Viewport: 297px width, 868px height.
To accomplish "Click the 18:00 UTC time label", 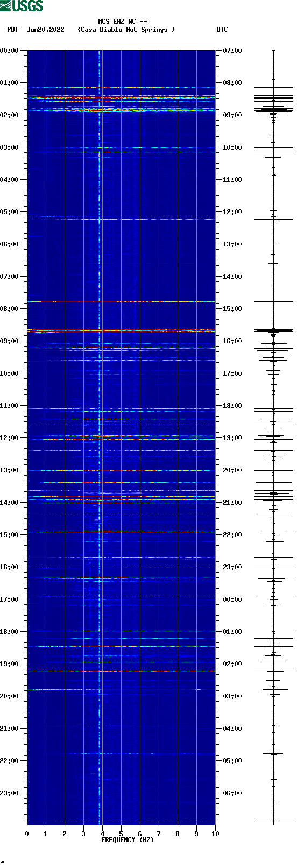I will click(232, 406).
